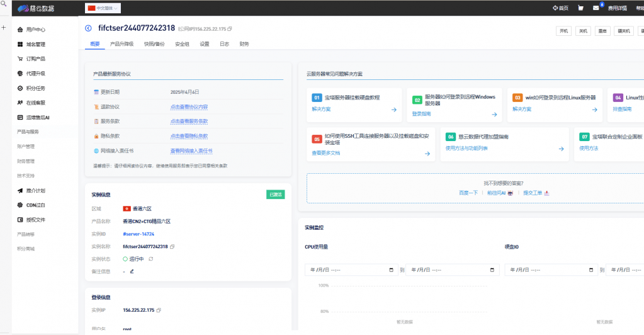Click the 硬盘IO start date field
The height and width of the screenshot is (335, 644).
tap(550, 270)
